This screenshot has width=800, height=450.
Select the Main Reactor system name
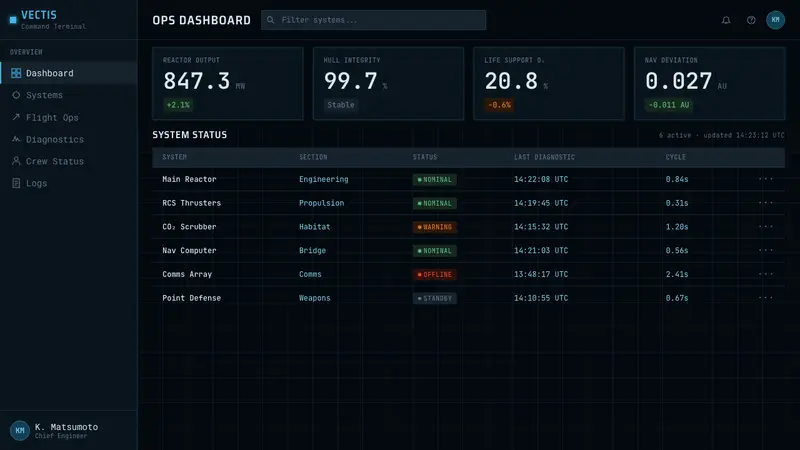click(x=189, y=179)
